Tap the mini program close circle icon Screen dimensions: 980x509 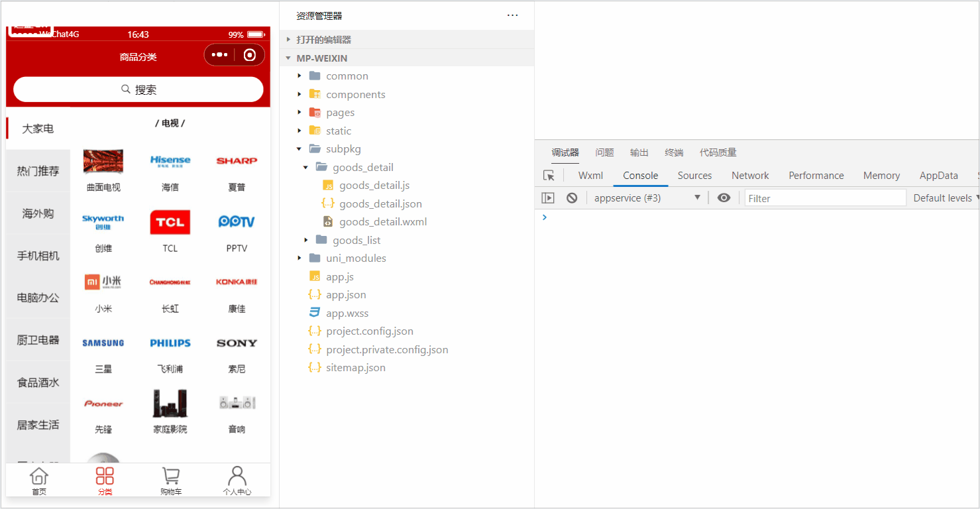[250, 55]
